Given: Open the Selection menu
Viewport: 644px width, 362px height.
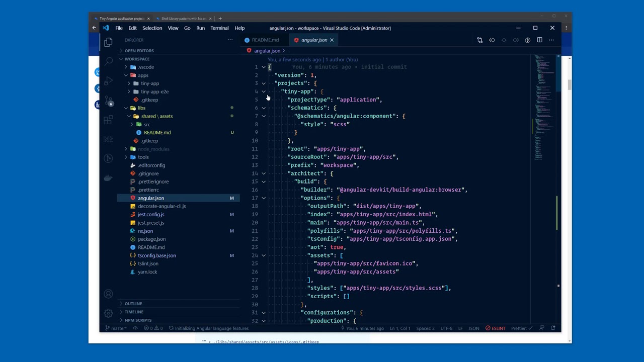Looking at the screenshot, I should click(x=152, y=28).
